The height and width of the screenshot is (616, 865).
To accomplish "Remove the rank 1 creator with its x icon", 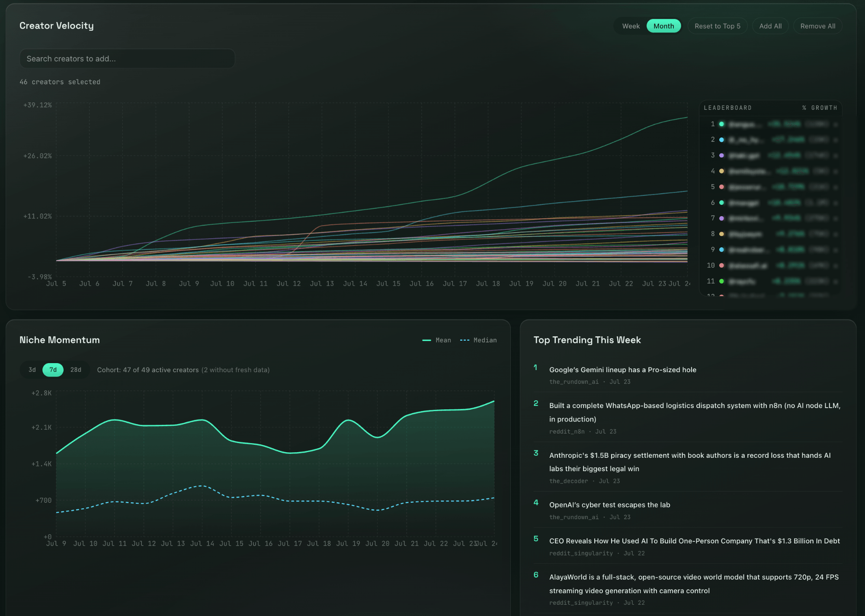I will pyautogui.click(x=836, y=124).
